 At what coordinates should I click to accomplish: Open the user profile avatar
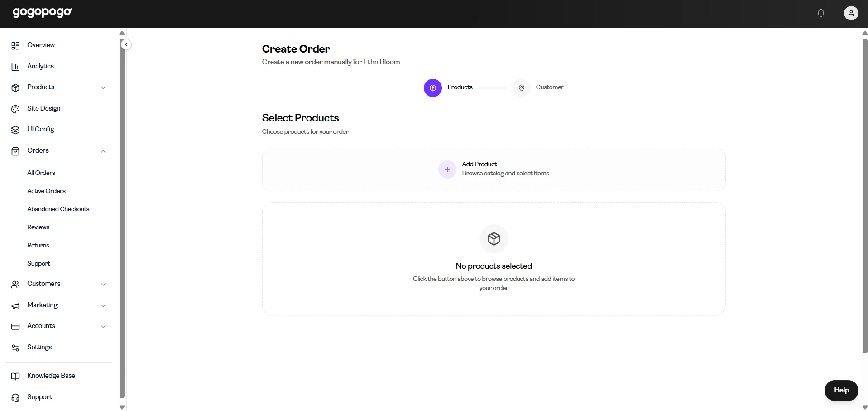click(851, 13)
